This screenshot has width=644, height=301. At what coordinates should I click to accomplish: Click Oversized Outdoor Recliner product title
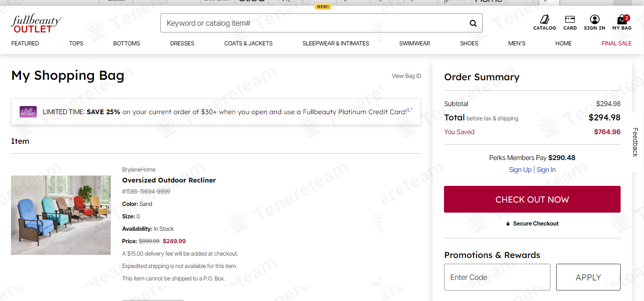pyautogui.click(x=169, y=180)
